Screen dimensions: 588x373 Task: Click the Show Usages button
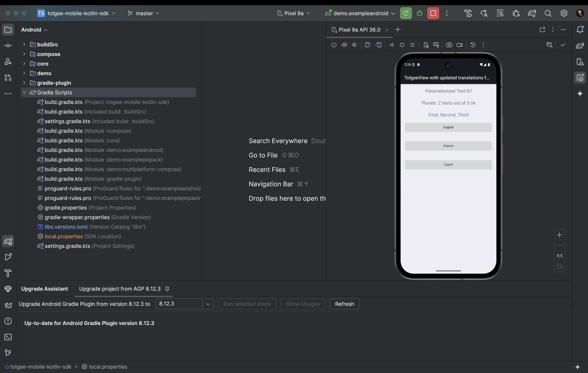[303, 304]
